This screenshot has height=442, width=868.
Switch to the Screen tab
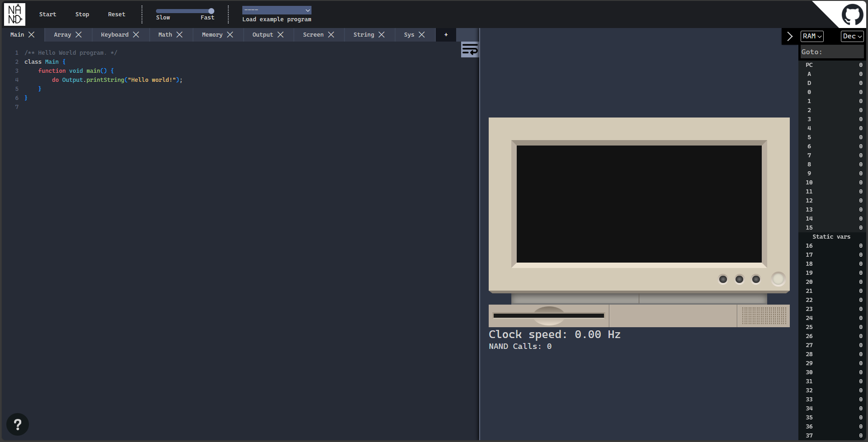[x=313, y=35]
